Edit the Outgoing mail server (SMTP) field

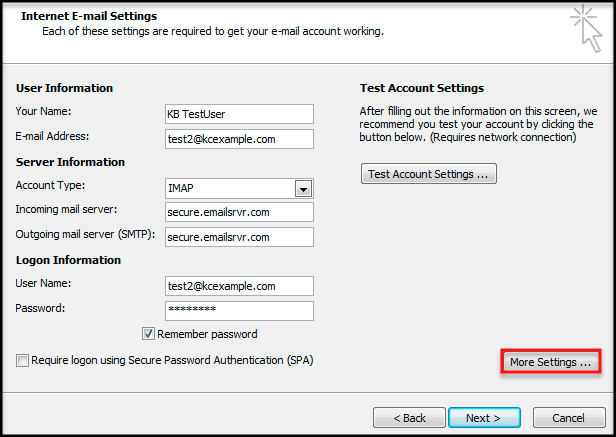[x=239, y=237]
